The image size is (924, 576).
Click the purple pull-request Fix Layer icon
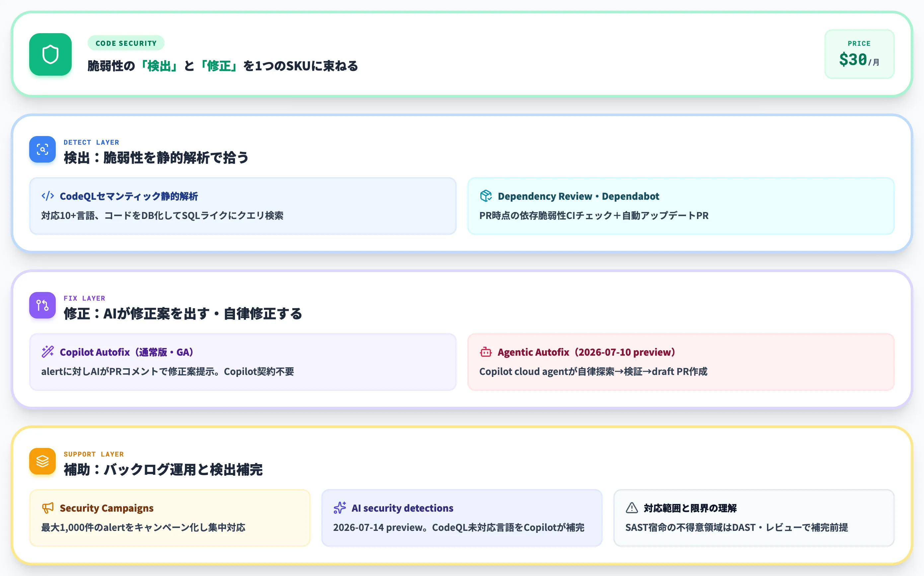[42, 305]
